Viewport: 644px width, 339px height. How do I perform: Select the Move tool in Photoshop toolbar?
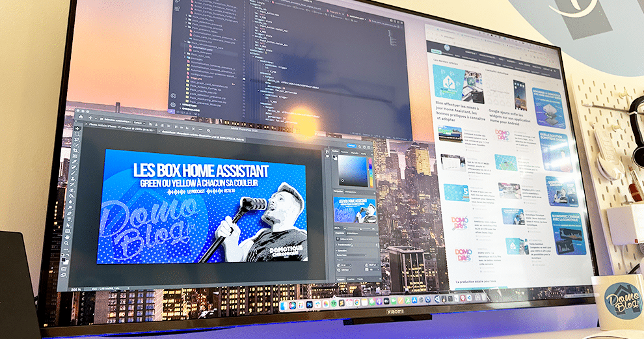[x=77, y=128]
